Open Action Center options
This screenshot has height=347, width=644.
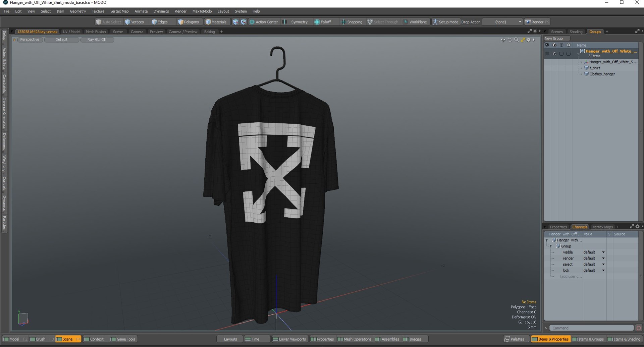264,22
